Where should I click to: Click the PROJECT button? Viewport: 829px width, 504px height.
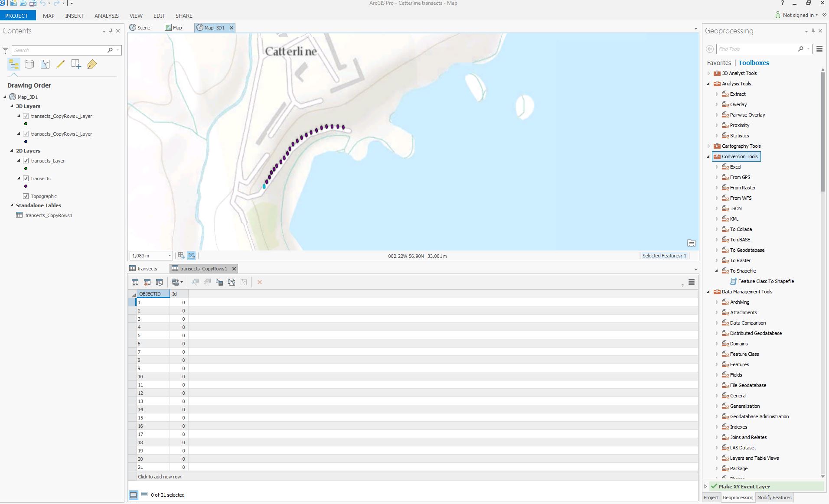click(18, 16)
